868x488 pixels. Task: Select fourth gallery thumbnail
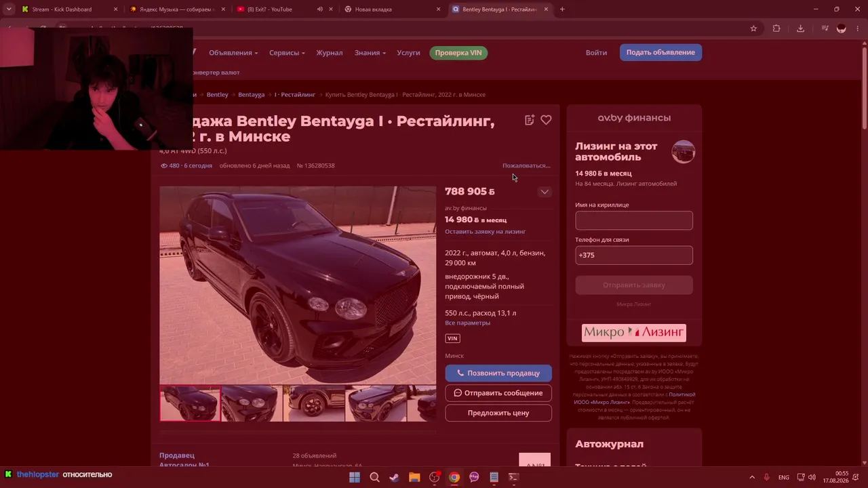376,403
